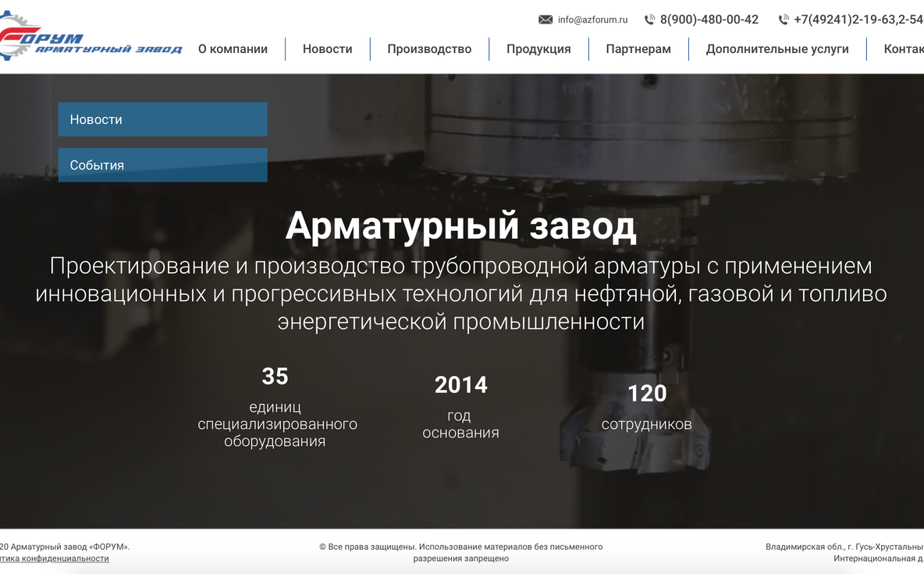
Task: Open the Партнерам menu
Action: (638, 49)
